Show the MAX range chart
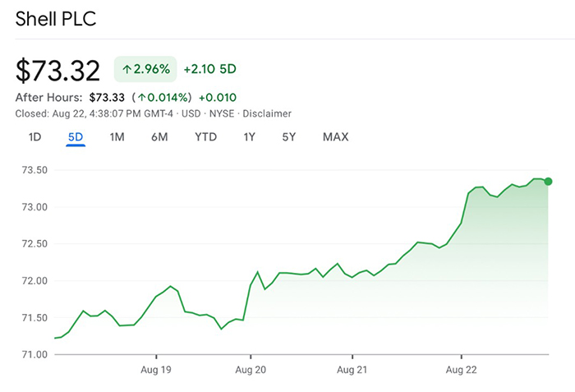Viewport: 575px width, 392px height. point(335,137)
